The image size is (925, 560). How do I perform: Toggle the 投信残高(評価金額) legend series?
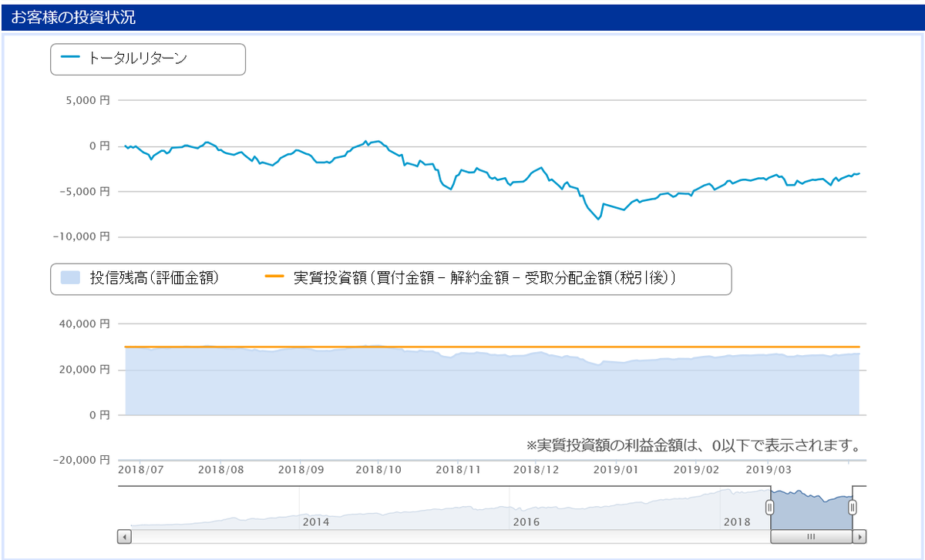pyautogui.click(x=140, y=279)
